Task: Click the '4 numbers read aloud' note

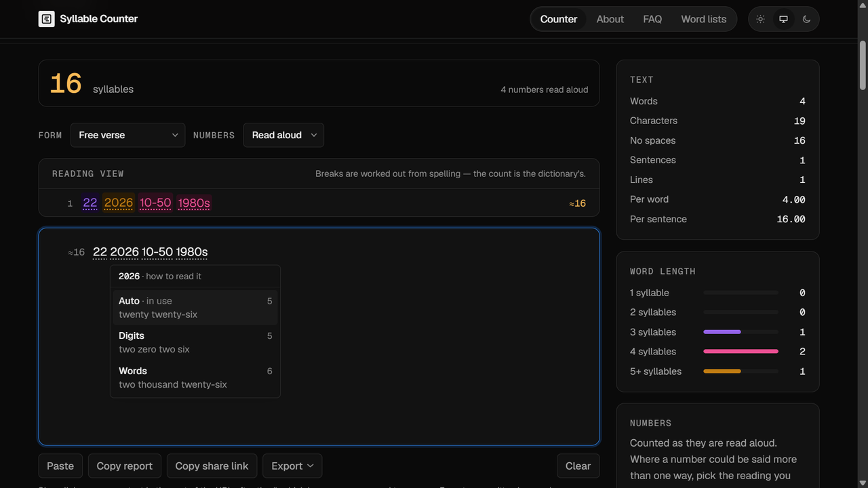Action: [x=545, y=89]
